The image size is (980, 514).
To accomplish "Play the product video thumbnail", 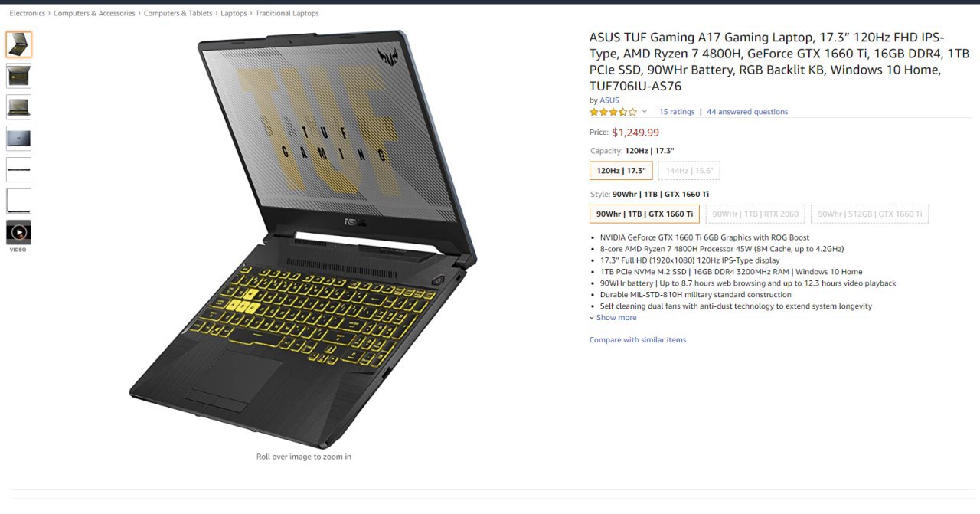I will tap(18, 232).
